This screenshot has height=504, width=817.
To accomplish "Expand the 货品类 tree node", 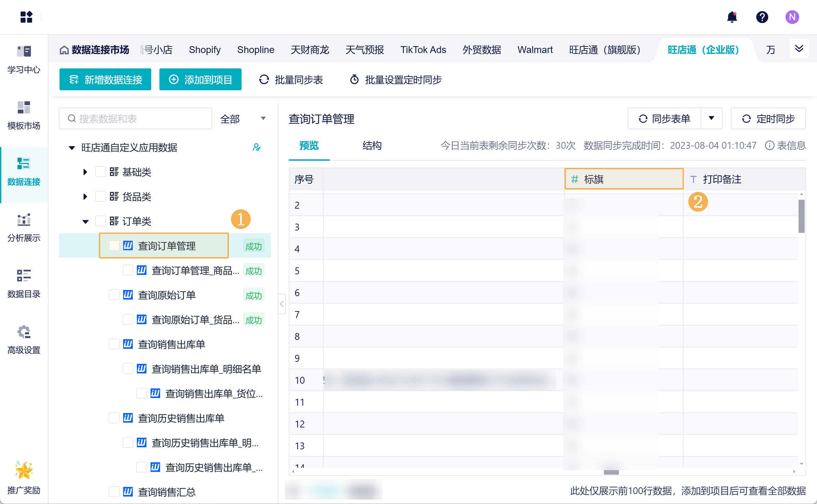I will point(85,196).
